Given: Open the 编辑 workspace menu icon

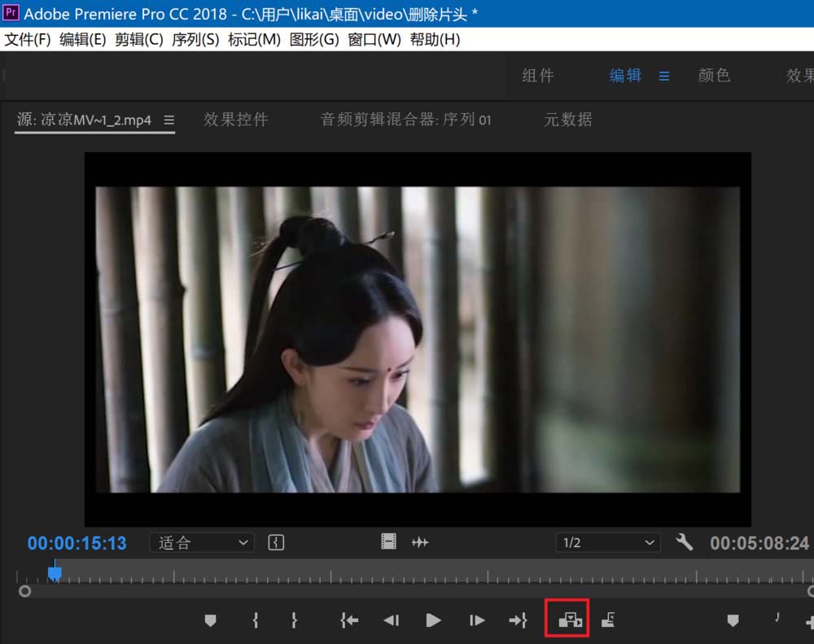Looking at the screenshot, I should click(x=664, y=77).
